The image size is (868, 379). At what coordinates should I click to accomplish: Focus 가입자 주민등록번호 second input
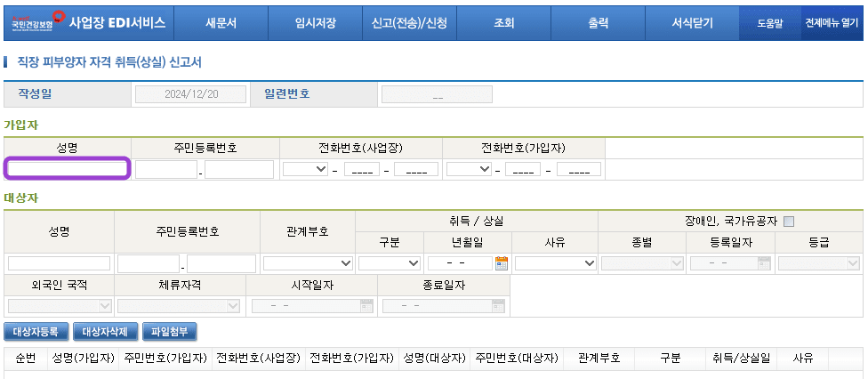(x=239, y=170)
